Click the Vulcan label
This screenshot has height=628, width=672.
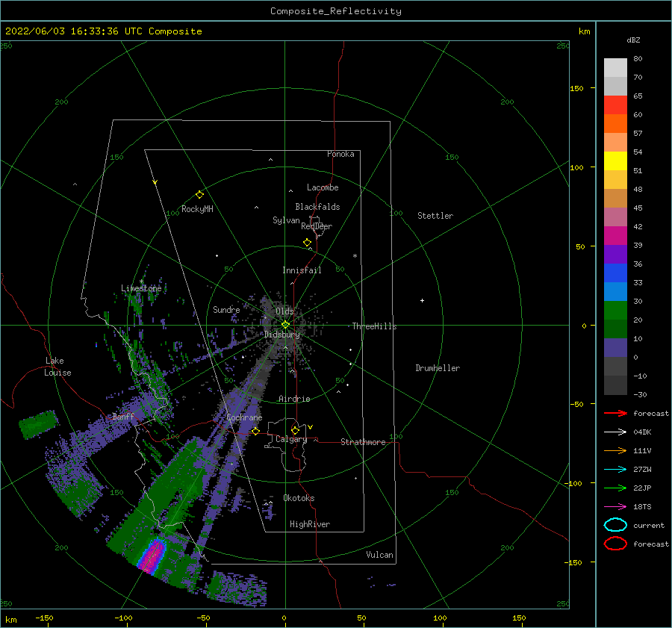pyautogui.click(x=379, y=555)
